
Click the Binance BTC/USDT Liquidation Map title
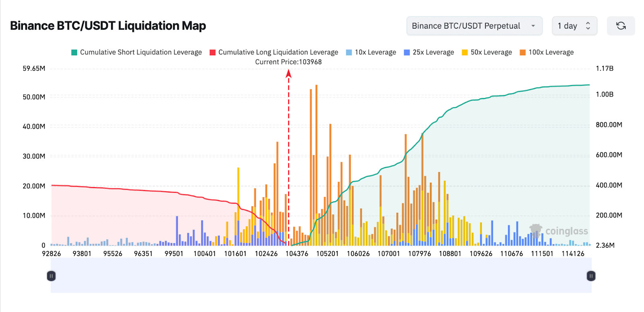tap(108, 26)
